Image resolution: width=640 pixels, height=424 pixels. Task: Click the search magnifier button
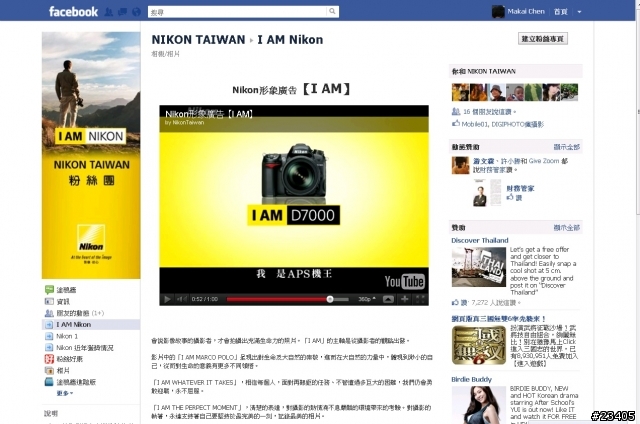333,11
